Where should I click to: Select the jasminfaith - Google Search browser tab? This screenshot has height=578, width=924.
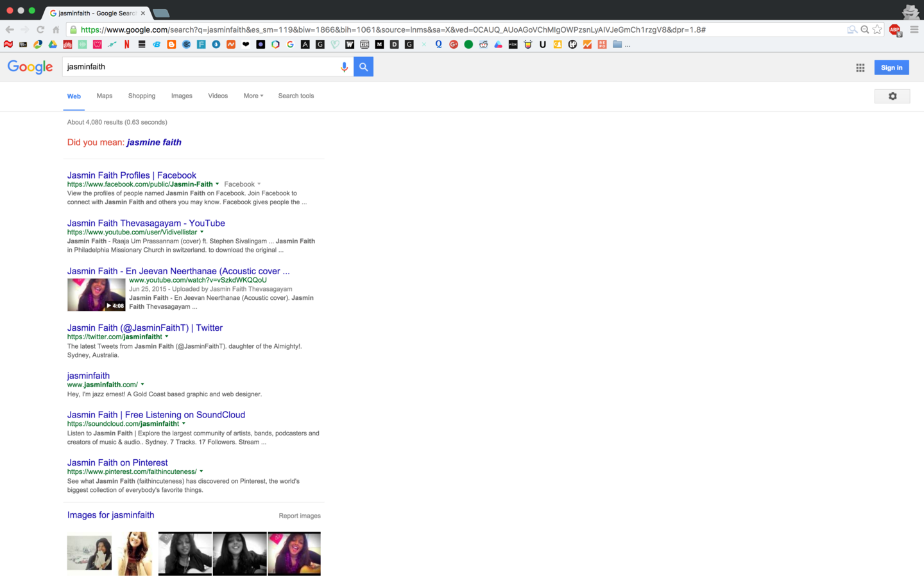(x=96, y=13)
